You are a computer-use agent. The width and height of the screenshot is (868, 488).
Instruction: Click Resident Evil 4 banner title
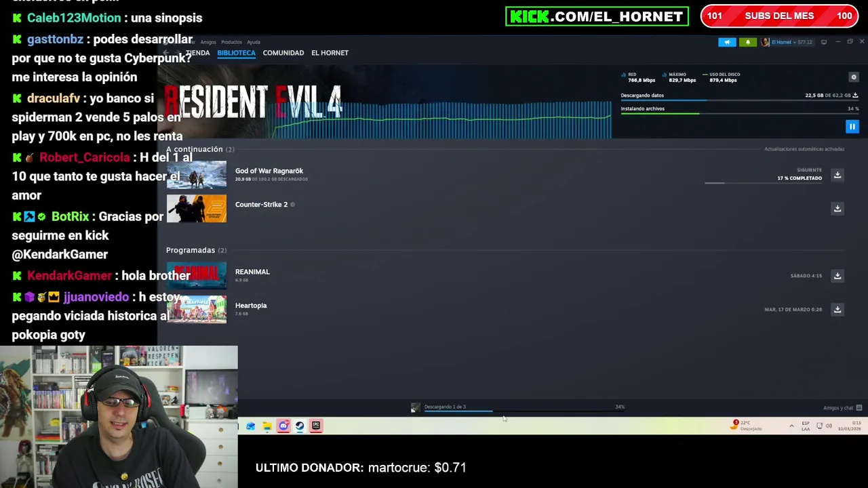tap(253, 102)
